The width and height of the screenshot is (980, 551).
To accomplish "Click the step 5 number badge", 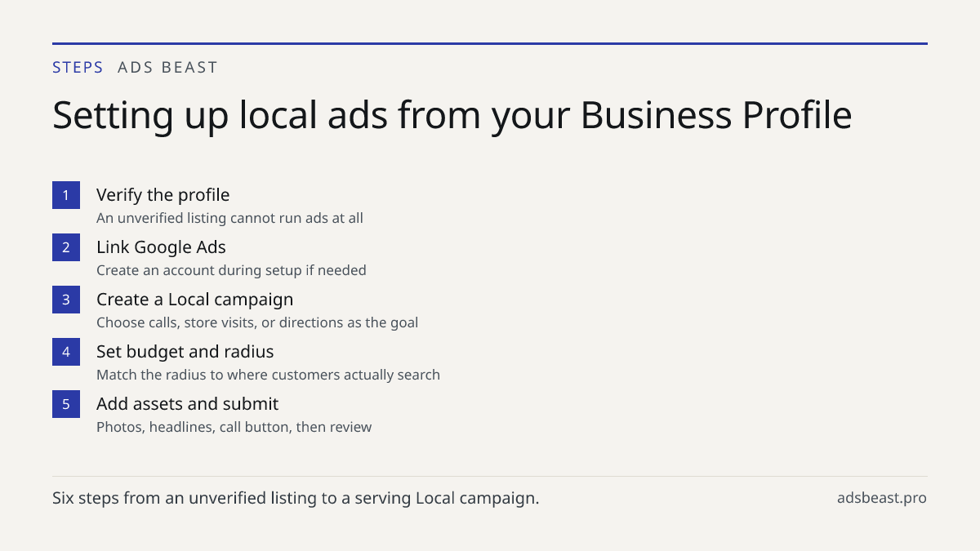I will click(x=66, y=404).
